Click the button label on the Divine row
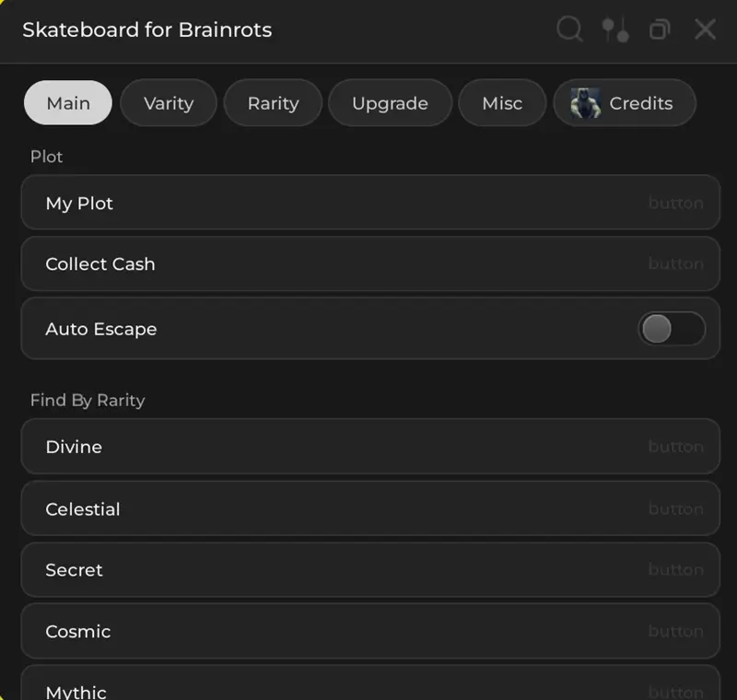Image resolution: width=737 pixels, height=700 pixels. coord(676,447)
